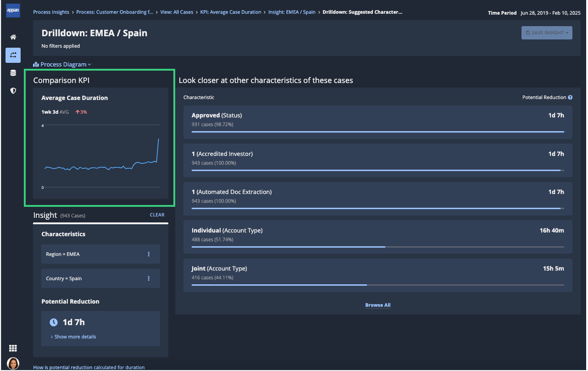588x371 pixels.
Task: Open Insight: EMEA / Spain breadcrumb
Action: [292, 12]
